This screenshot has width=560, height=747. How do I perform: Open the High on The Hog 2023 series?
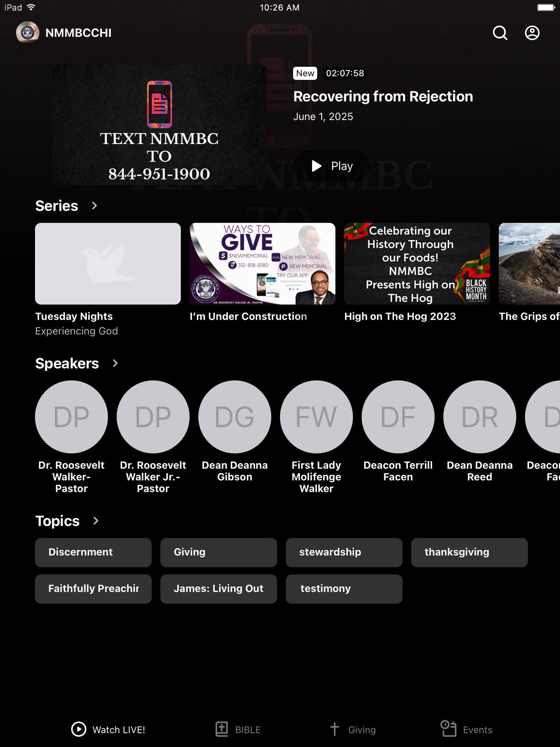point(417,264)
